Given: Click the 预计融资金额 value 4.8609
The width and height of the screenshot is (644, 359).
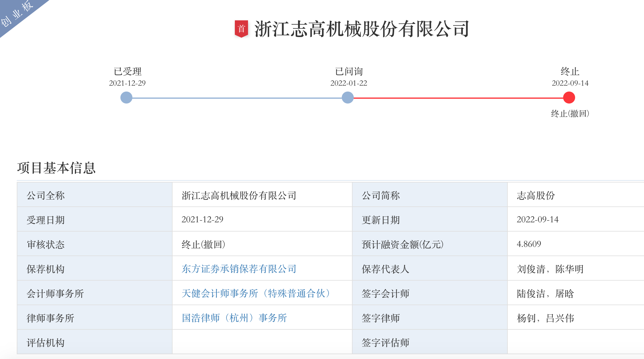Looking at the screenshot, I should pyautogui.click(x=529, y=244).
